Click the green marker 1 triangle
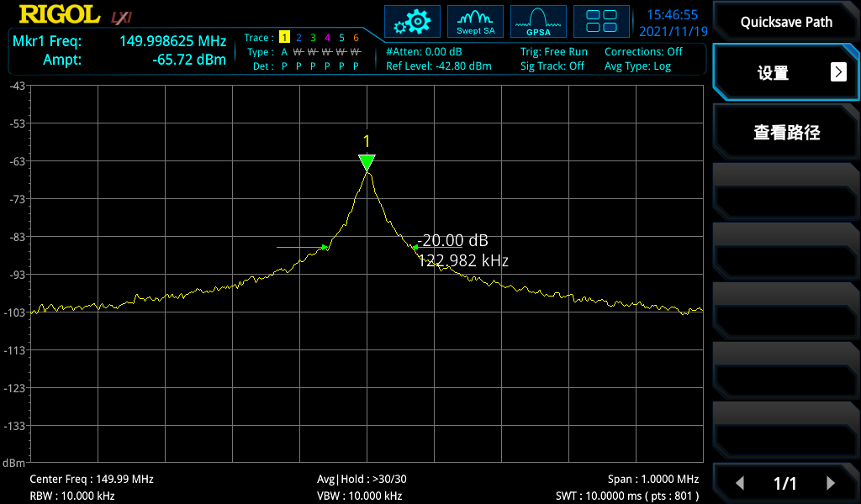Viewport: 861px width, 504px height. tap(366, 162)
